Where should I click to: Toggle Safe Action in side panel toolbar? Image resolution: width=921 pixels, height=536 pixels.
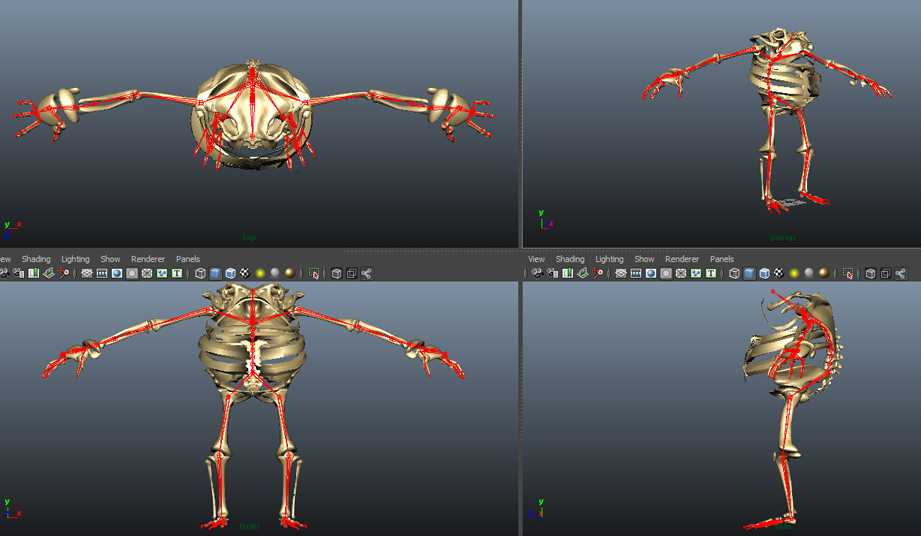(696, 273)
